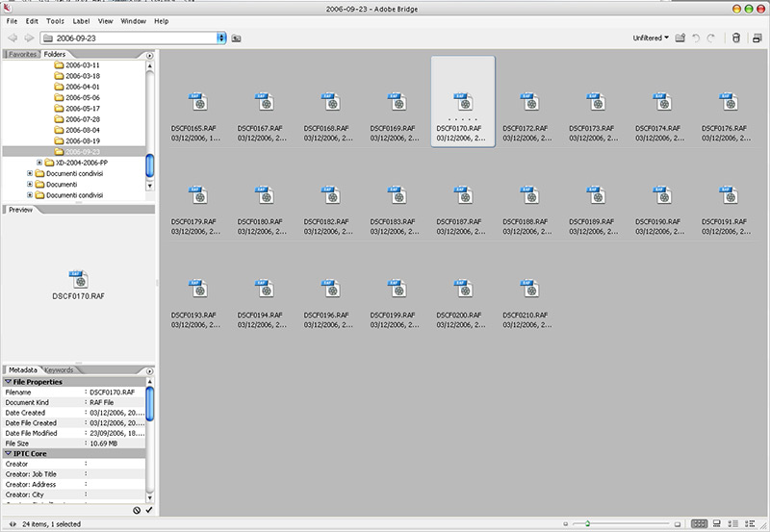Click the Apply metadata checkmark icon
This screenshot has height=532, width=770.
tap(149, 510)
